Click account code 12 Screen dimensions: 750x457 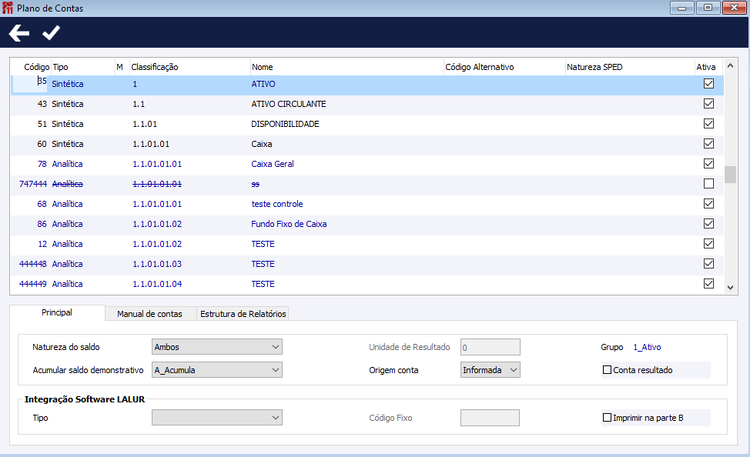click(43, 244)
